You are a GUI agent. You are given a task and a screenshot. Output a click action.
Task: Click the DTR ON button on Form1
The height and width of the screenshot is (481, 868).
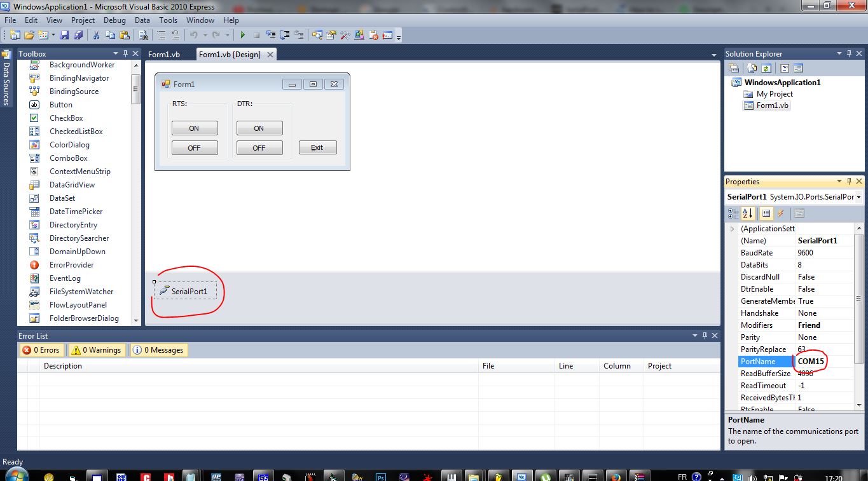[259, 128]
